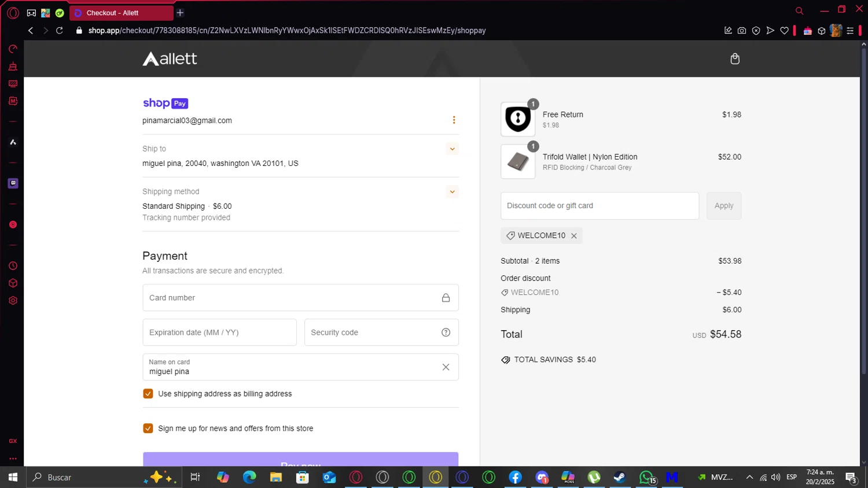The image size is (868, 488).
Task: Go back to the previous page
Action: point(31,31)
